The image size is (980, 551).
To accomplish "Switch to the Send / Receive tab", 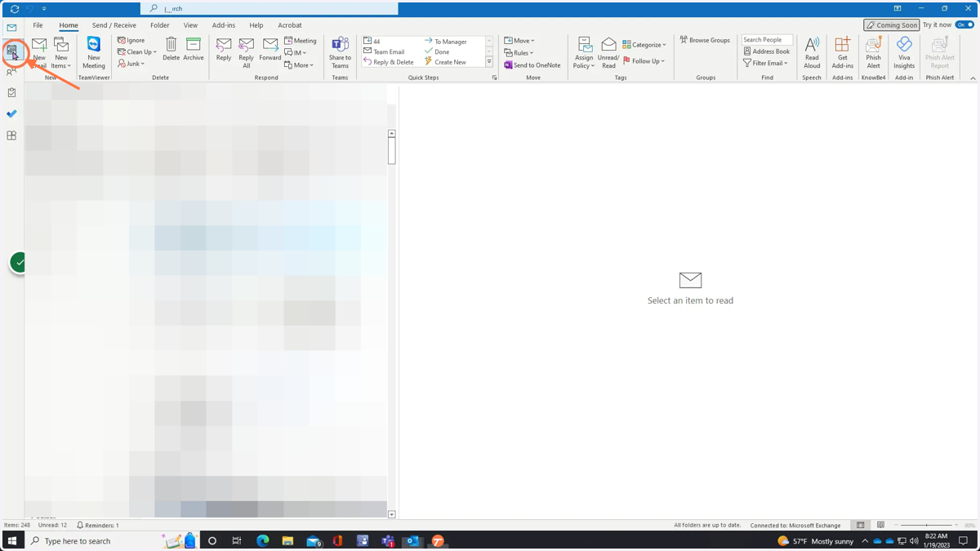I will click(x=114, y=25).
